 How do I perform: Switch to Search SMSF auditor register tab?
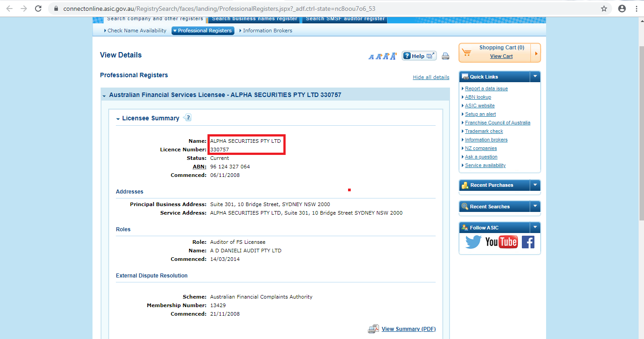pos(345,19)
